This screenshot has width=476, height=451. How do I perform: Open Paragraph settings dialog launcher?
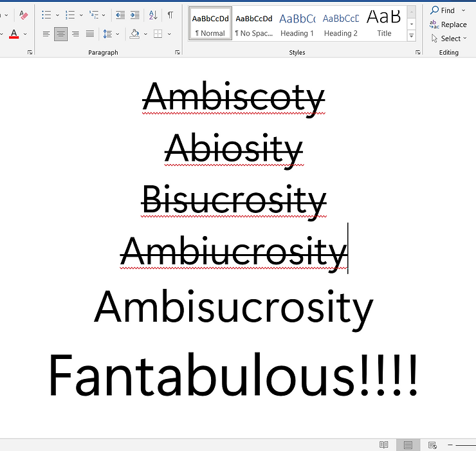(x=178, y=53)
